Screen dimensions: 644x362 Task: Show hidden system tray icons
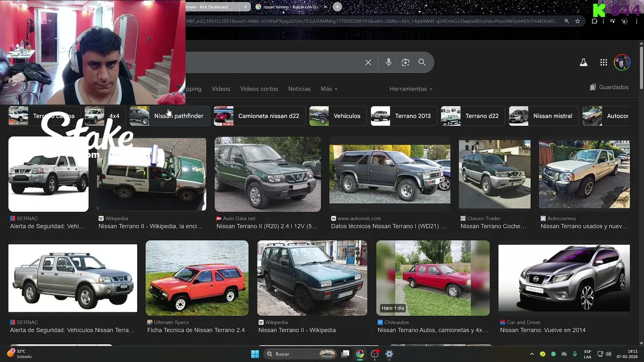pos(532,354)
